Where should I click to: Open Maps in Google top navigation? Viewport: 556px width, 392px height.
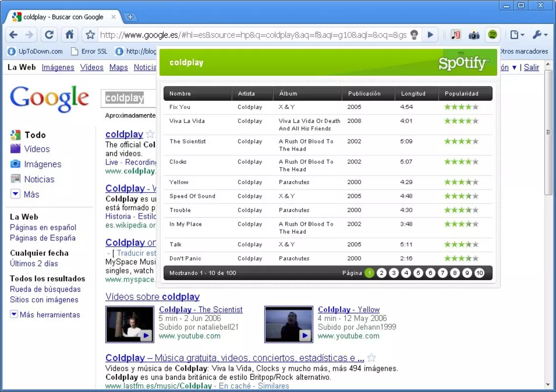(119, 68)
